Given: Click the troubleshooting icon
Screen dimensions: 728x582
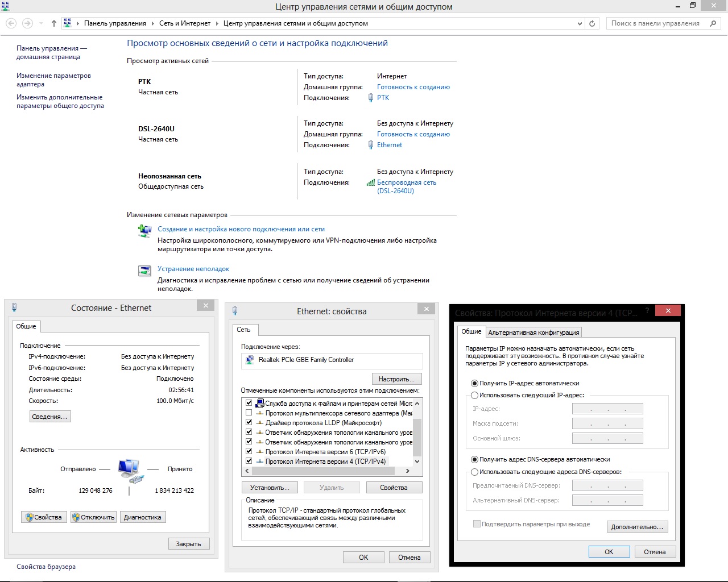Looking at the screenshot, I should click(144, 271).
